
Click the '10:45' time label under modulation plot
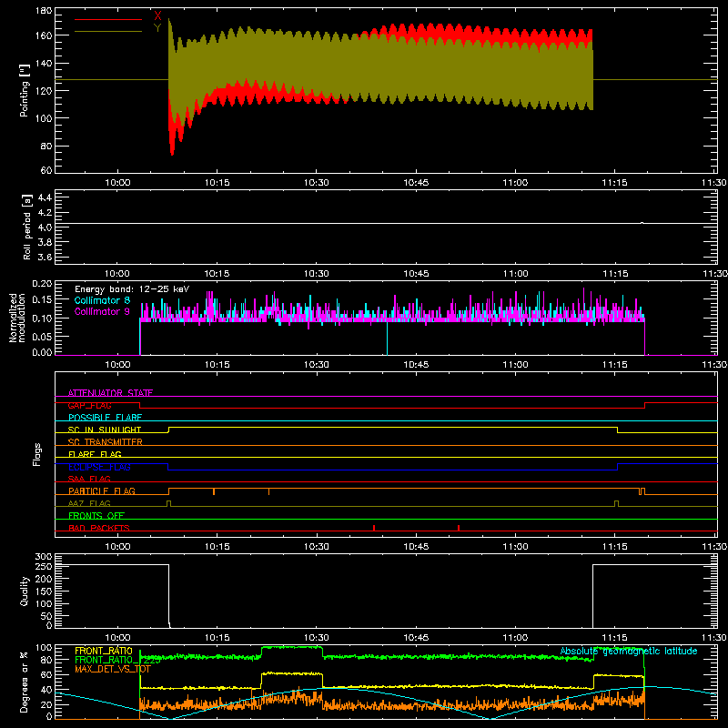(416, 365)
